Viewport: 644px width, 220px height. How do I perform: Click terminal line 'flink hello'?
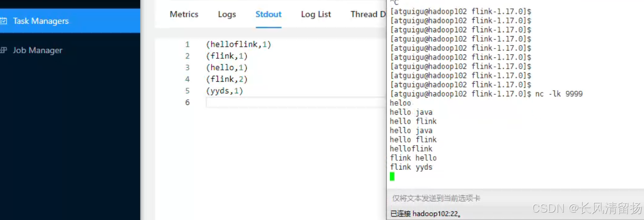[413, 158]
